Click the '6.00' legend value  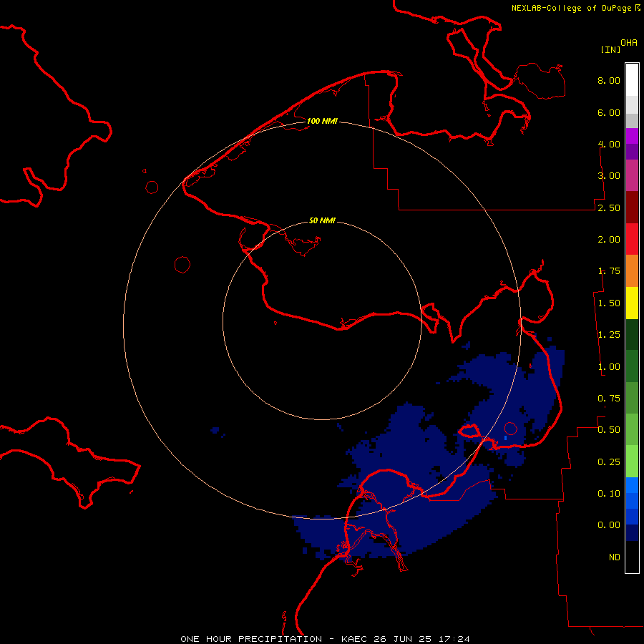[x=609, y=112]
